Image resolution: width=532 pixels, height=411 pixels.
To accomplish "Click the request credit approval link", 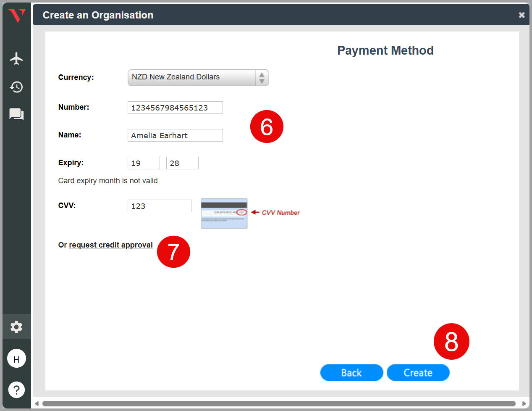I will [111, 245].
